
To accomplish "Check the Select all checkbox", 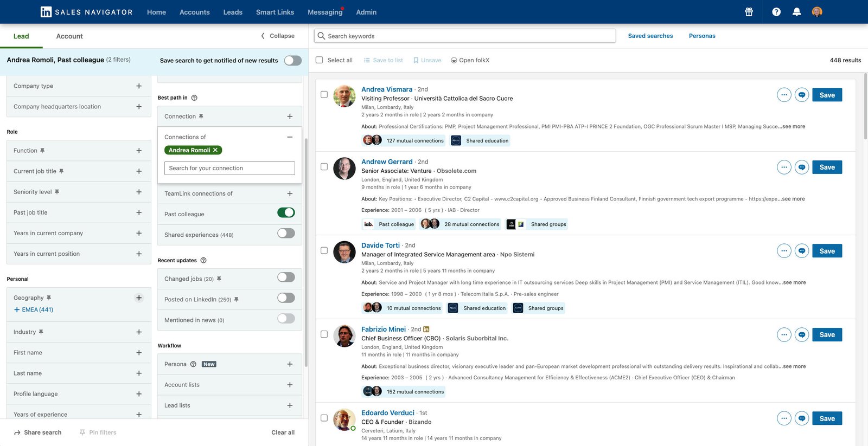I will pos(319,60).
